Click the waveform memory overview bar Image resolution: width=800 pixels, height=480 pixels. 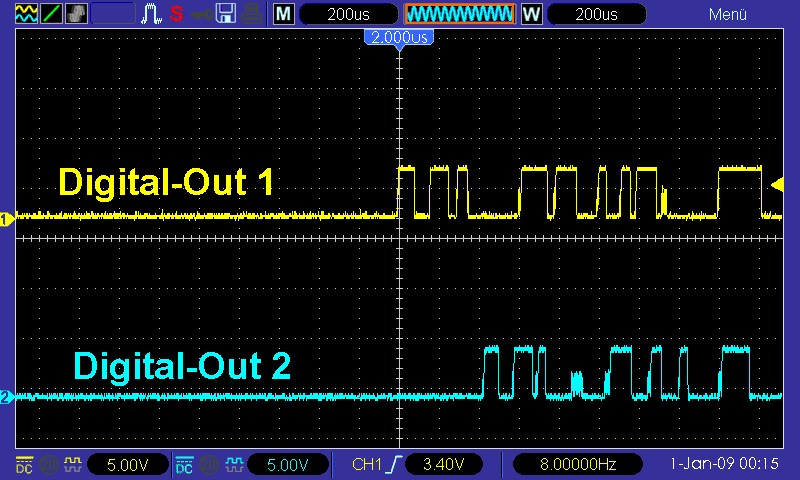tap(460, 14)
